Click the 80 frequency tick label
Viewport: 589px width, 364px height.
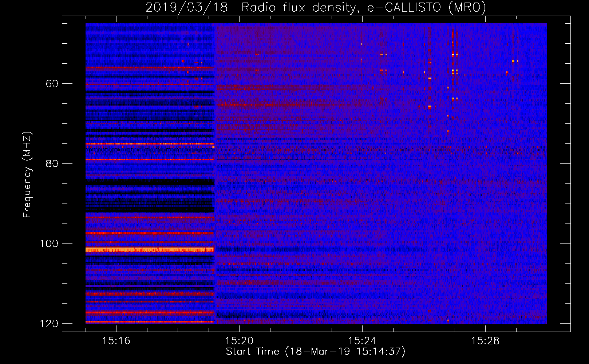click(x=52, y=163)
